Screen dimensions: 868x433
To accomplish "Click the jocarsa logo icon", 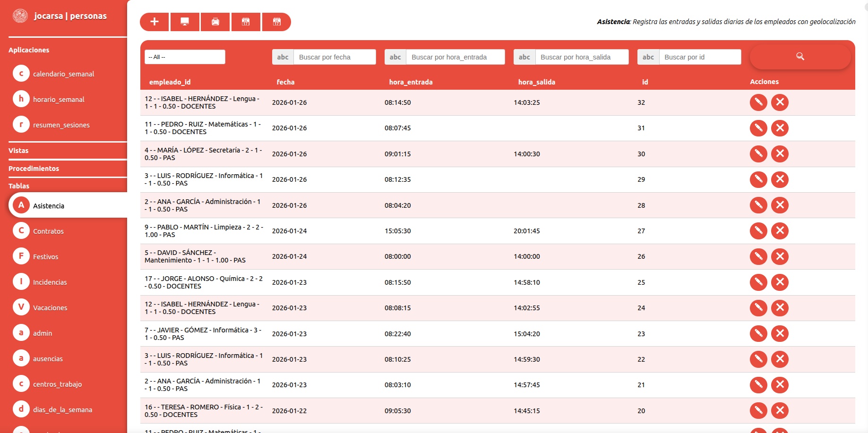I will [x=20, y=16].
